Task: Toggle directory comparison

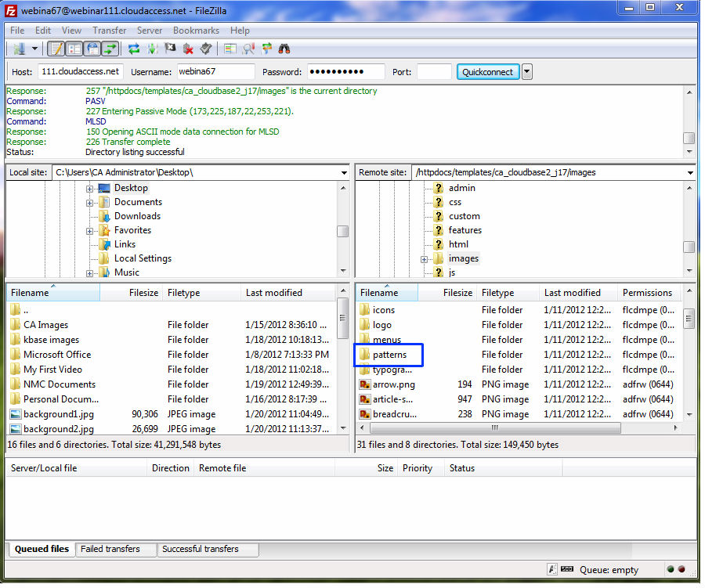Action: pyautogui.click(x=248, y=49)
